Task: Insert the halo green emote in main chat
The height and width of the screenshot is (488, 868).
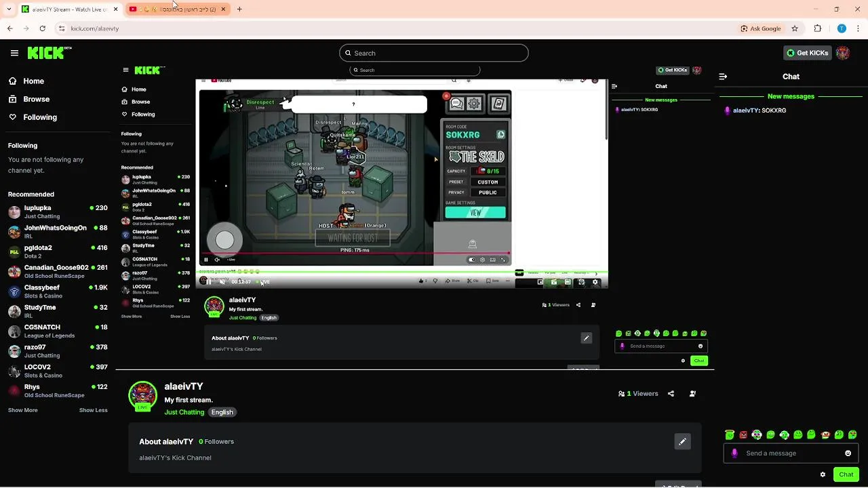Action: 730,434
